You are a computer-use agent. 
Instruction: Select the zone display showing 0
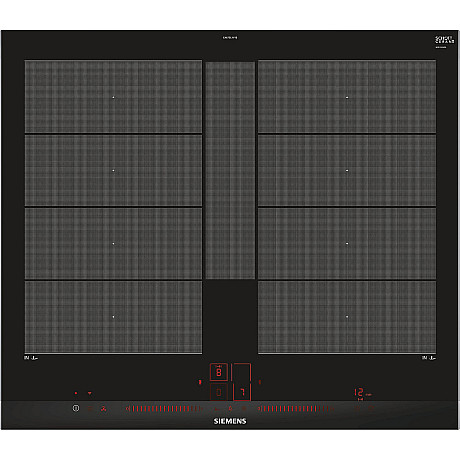pos(219,392)
